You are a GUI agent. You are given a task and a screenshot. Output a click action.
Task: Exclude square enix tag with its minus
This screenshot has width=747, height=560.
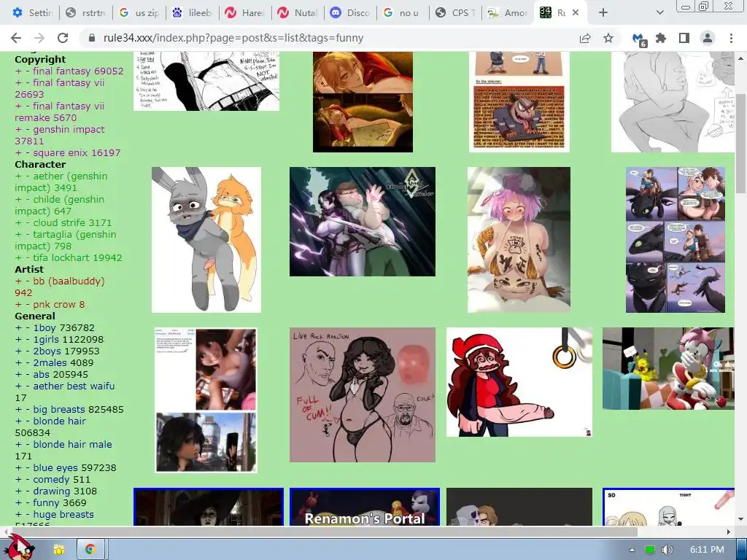(x=28, y=153)
